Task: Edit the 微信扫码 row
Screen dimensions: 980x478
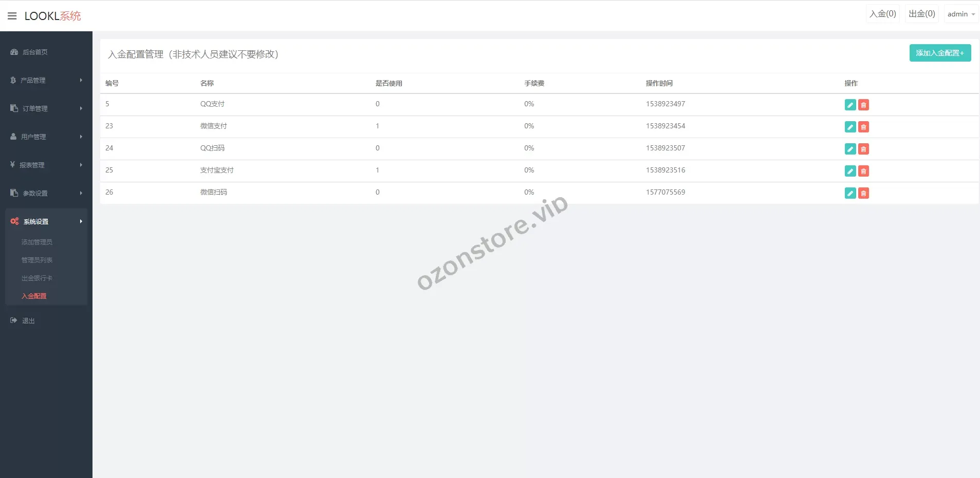Action: 850,193
